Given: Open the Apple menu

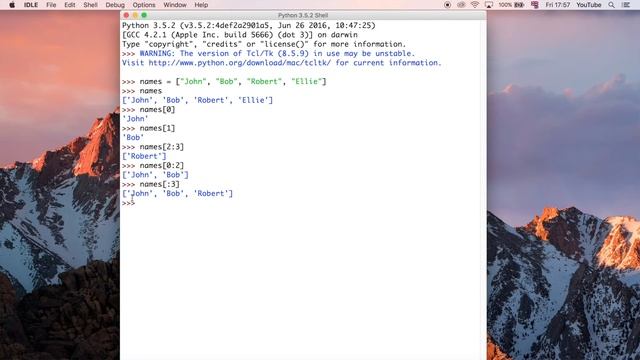Looking at the screenshot, I should point(12,5).
